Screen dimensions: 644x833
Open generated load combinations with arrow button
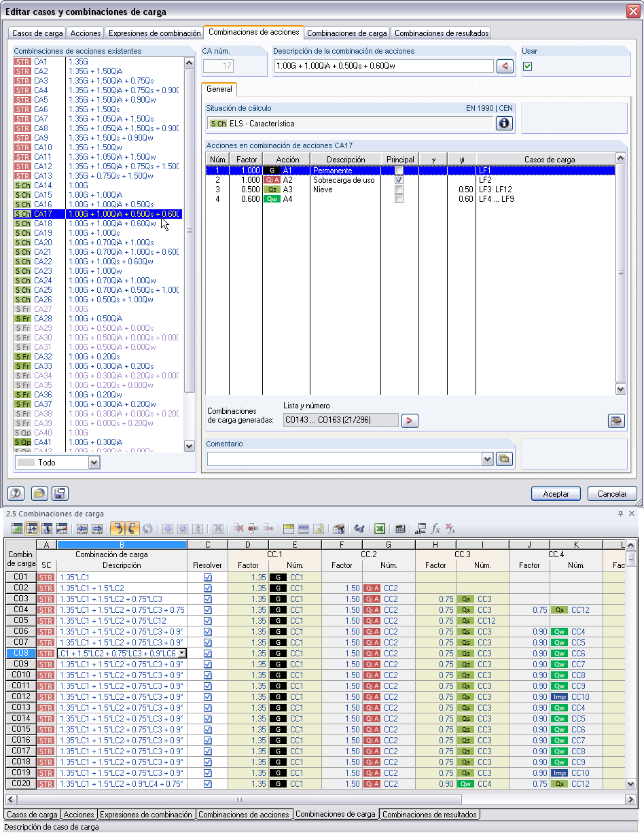click(x=410, y=421)
